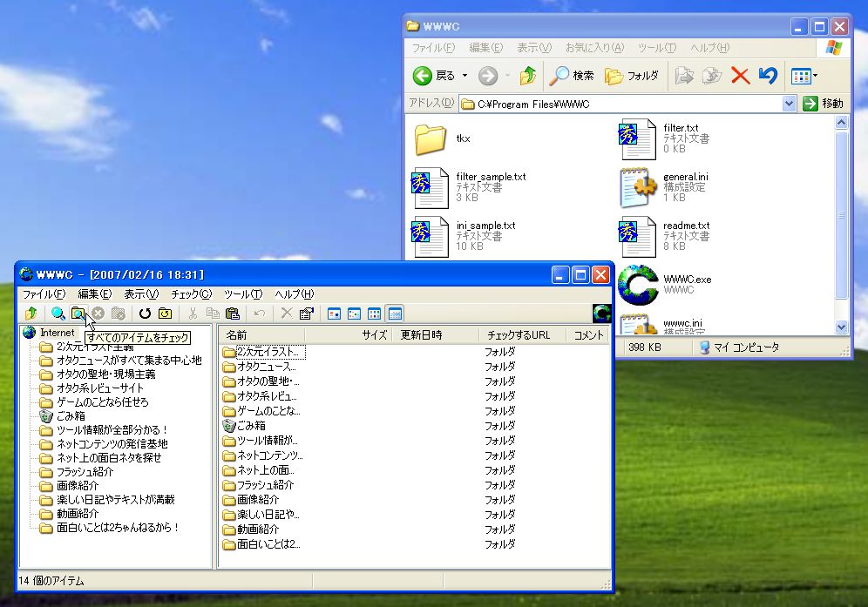This screenshot has height=607, width=868.
Task: Open the ファイル(F) menu in WWWC
Action: click(x=44, y=293)
